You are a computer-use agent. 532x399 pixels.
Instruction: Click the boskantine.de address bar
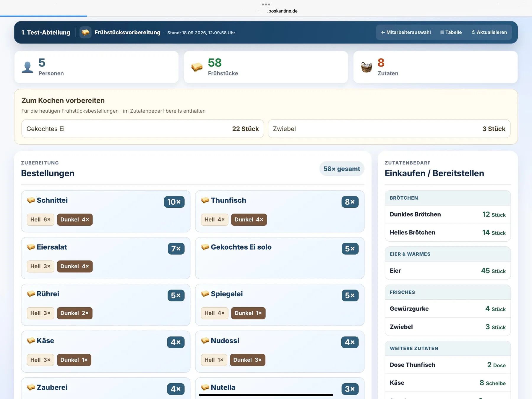pos(282,11)
